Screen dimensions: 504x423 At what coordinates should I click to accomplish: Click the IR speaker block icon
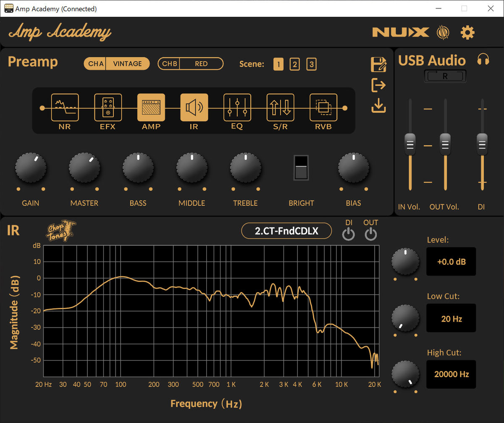(x=194, y=108)
